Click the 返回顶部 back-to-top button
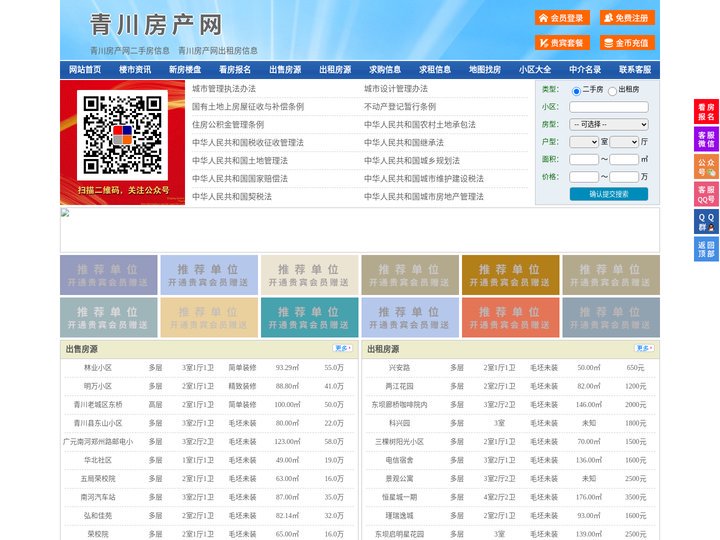The height and width of the screenshot is (540, 720). click(x=706, y=249)
